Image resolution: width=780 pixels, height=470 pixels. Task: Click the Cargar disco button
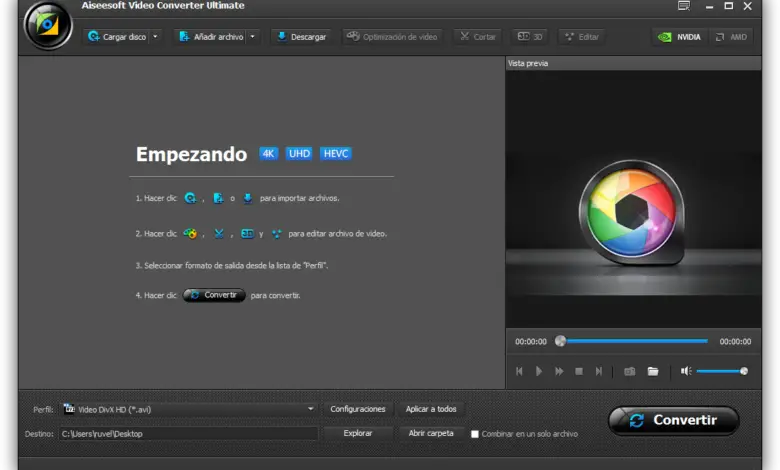pyautogui.click(x=117, y=37)
